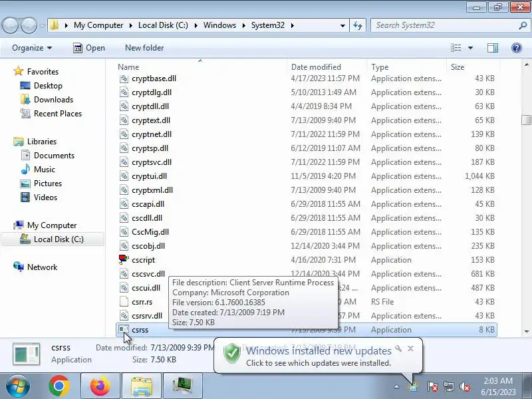Image resolution: width=532 pixels, height=399 pixels.
Task: Click My Computer in address bar
Action: coord(98,25)
